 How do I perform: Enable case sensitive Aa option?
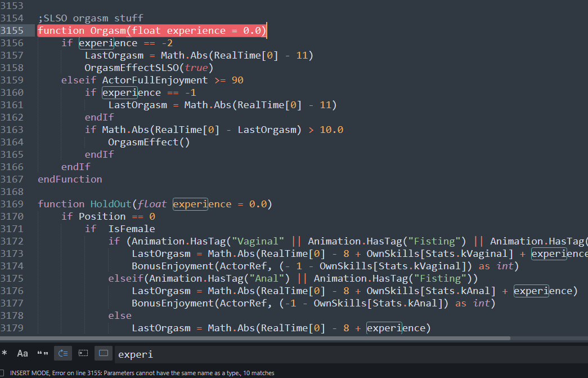(x=23, y=354)
